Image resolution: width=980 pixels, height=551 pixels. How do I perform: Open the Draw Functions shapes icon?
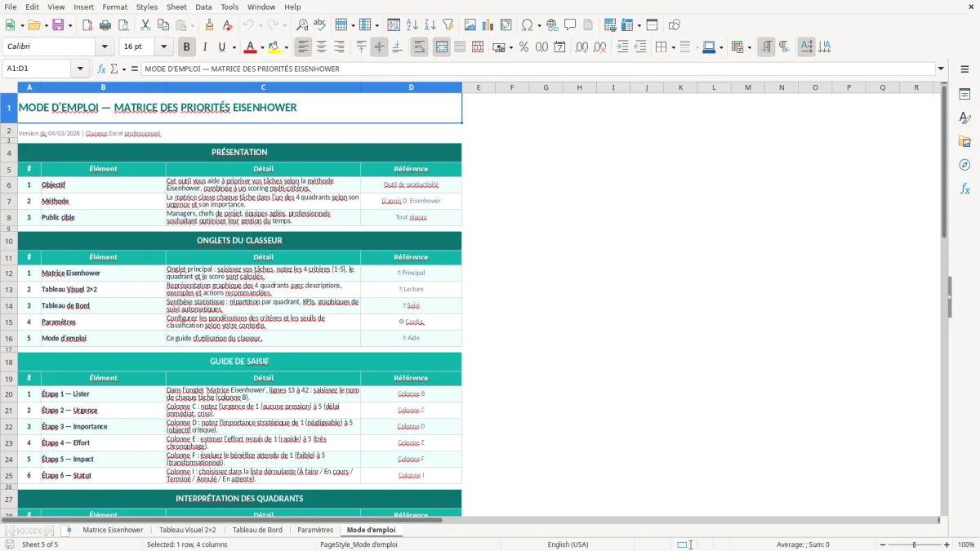point(675,25)
